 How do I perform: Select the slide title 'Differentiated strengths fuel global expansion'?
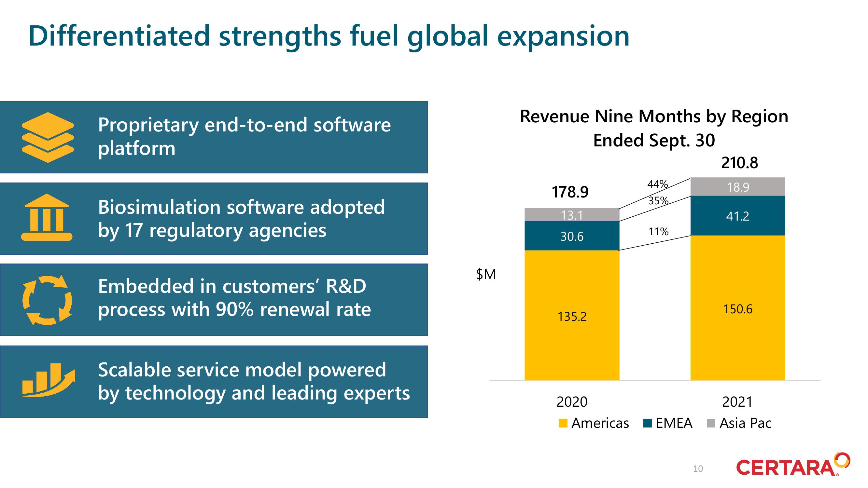click(x=329, y=37)
